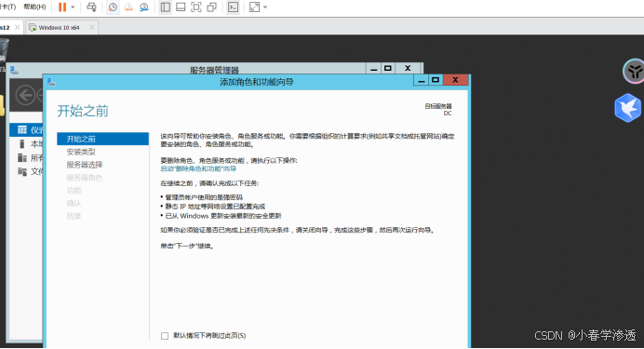This screenshot has height=349, width=644.
Task: Click the blue bird hexagon floating icon
Action: coord(627,108)
